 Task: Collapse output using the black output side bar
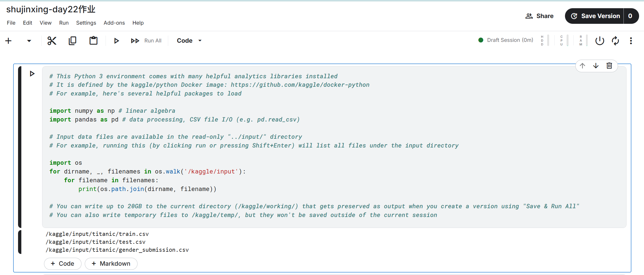pos(20,242)
